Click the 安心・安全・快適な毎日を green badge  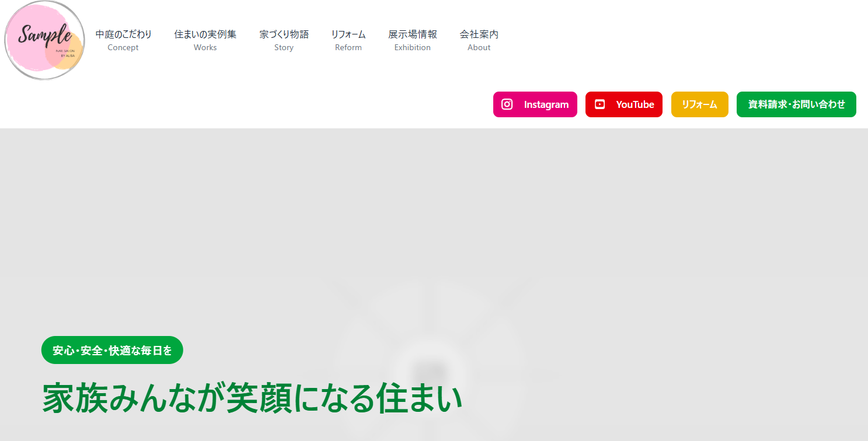(112, 350)
